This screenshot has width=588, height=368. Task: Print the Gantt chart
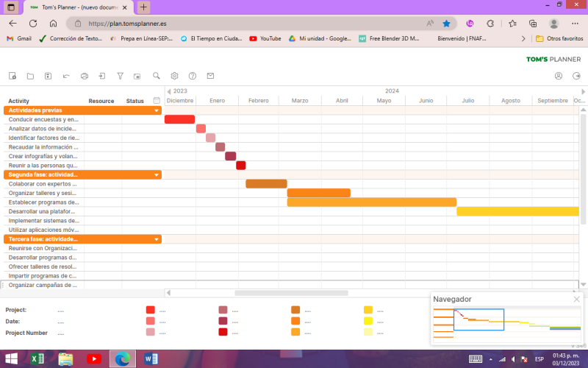click(x=85, y=76)
